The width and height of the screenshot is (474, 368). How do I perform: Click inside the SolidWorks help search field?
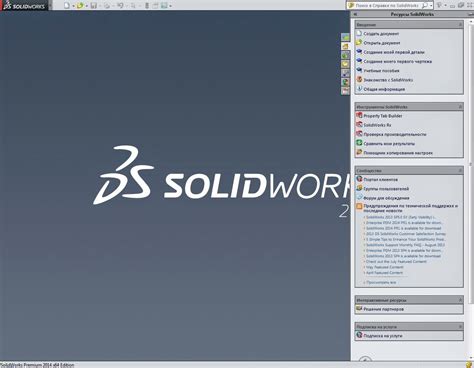pos(388,5)
